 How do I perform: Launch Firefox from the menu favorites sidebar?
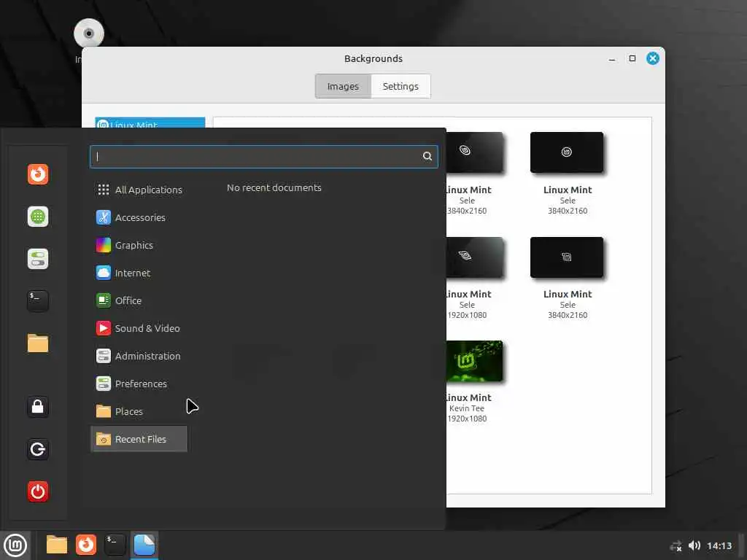38,174
